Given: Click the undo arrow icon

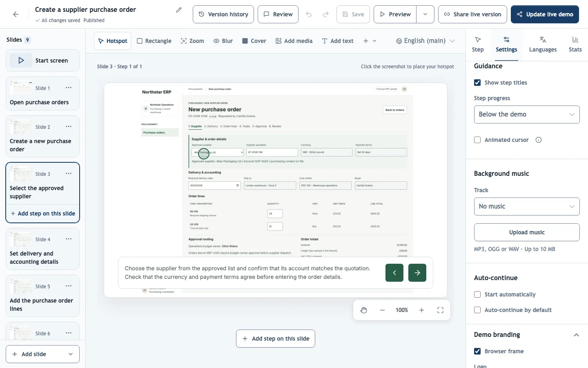Looking at the screenshot, I should pyautogui.click(x=309, y=14).
